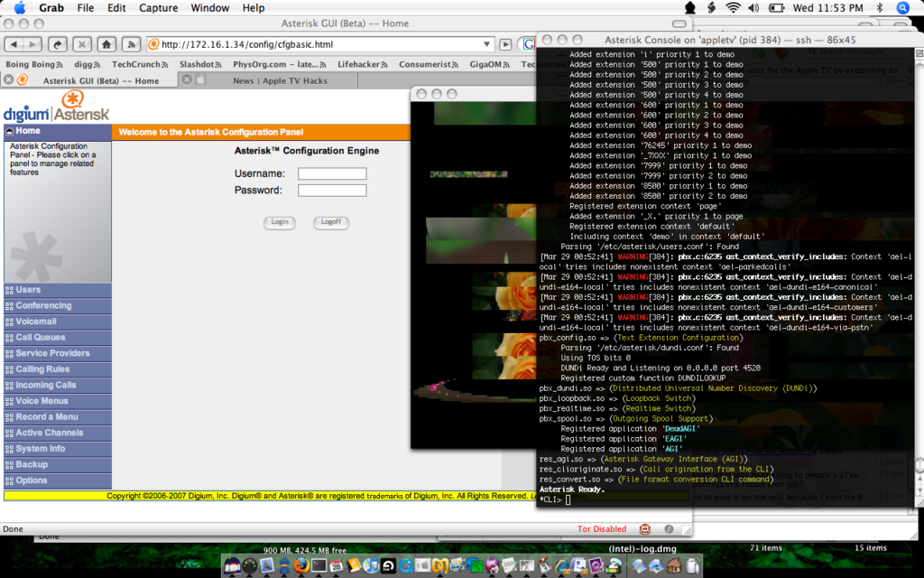Click the Username input field
The width and height of the screenshot is (924, 578).
332,173
